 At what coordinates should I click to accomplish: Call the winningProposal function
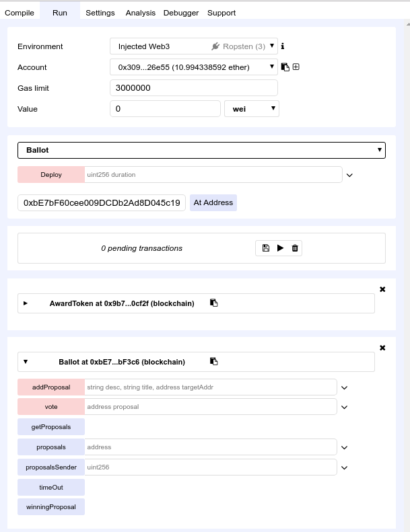[51, 507]
